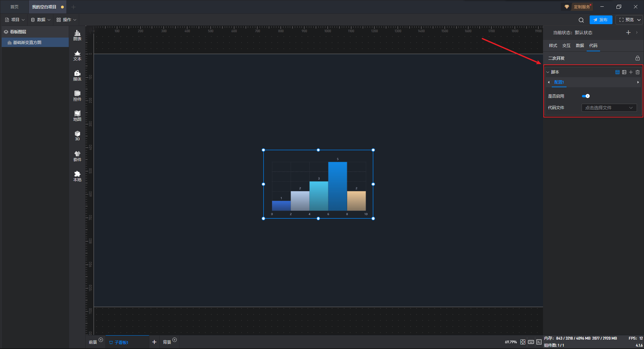The image size is (644, 349).
Task: Click the search magnifier icon
Action: [581, 20]
